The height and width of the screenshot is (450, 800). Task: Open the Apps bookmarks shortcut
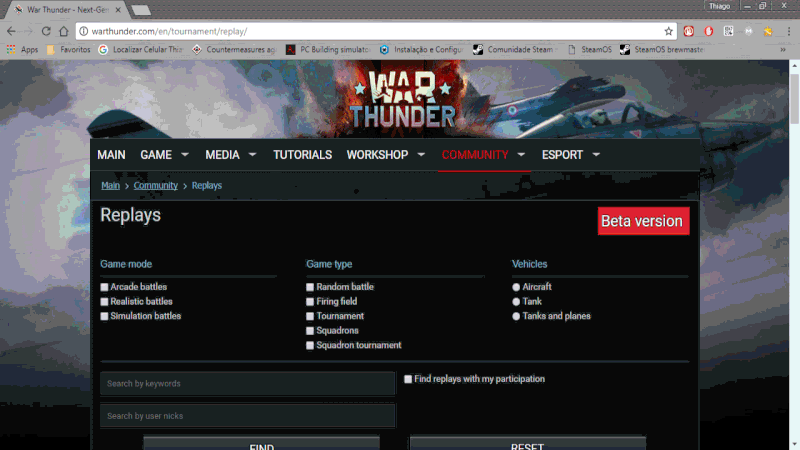pos(22,49)
